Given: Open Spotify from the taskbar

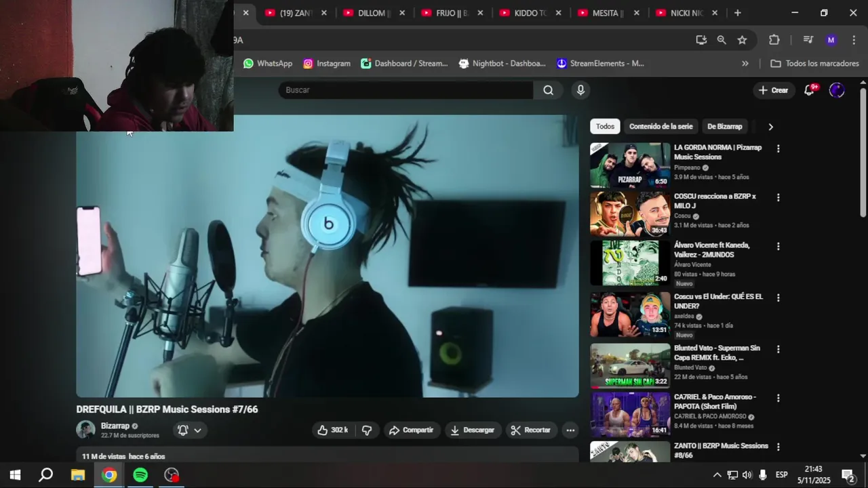Looking at the screenshot, I should point(140,475).
